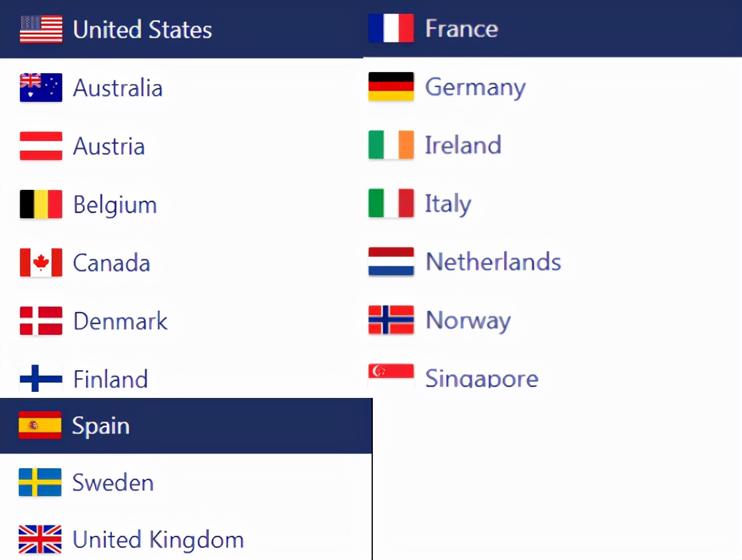Click the United States text label
Viewport: 742px width, 560px height.
142,30
